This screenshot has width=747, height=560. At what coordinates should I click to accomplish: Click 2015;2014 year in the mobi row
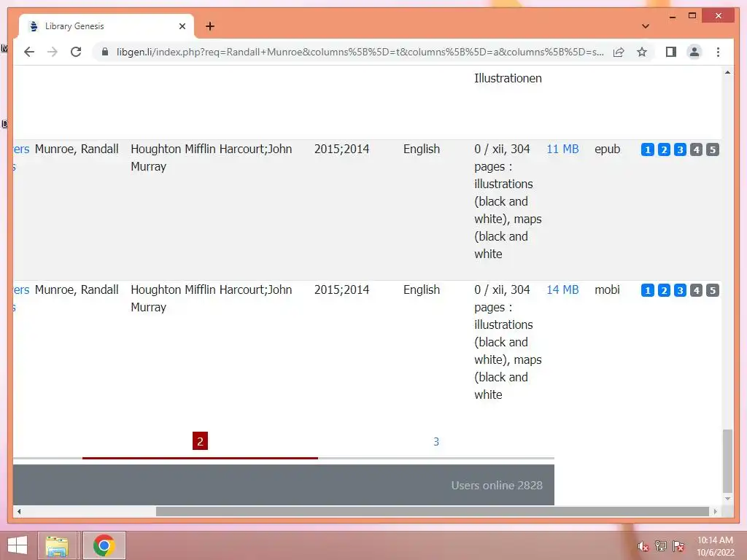[x=341, y=289]
